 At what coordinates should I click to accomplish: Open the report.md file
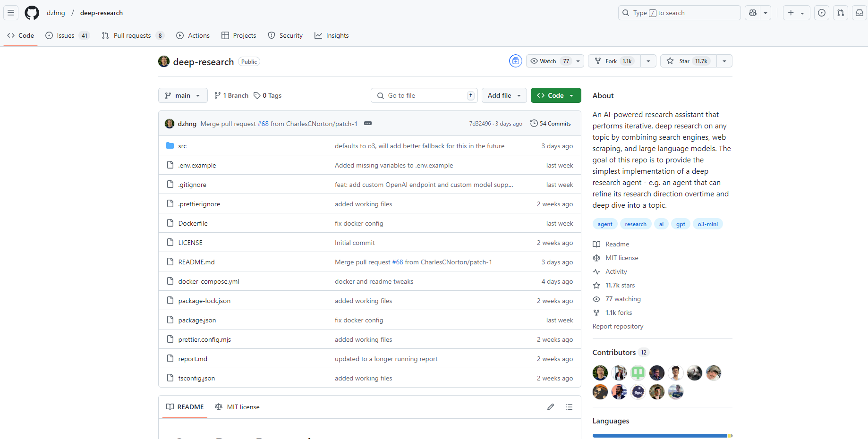coord(193,359)
